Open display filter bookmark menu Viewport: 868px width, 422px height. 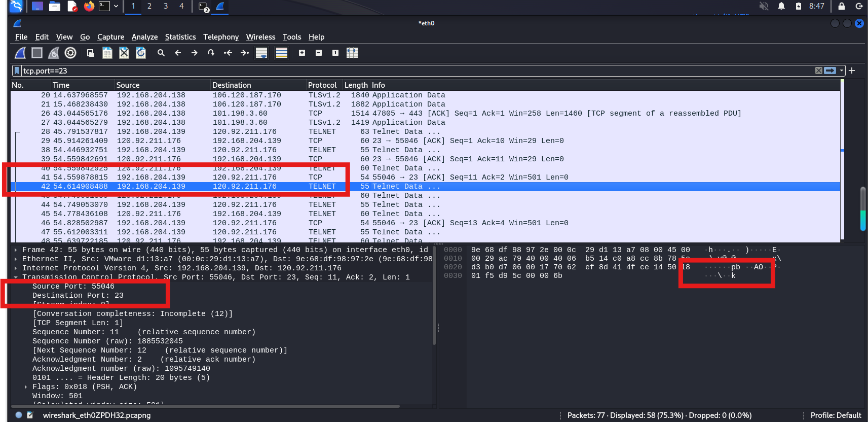[17, 71]
